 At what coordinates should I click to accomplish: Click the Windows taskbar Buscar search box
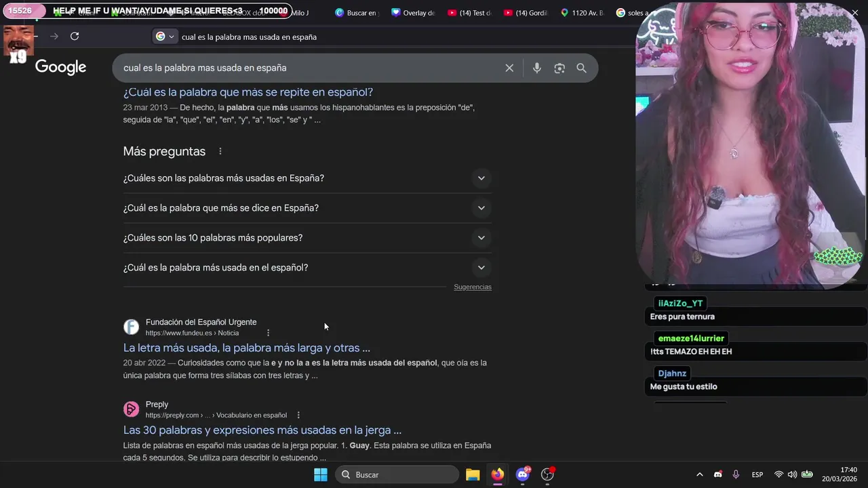398,474
